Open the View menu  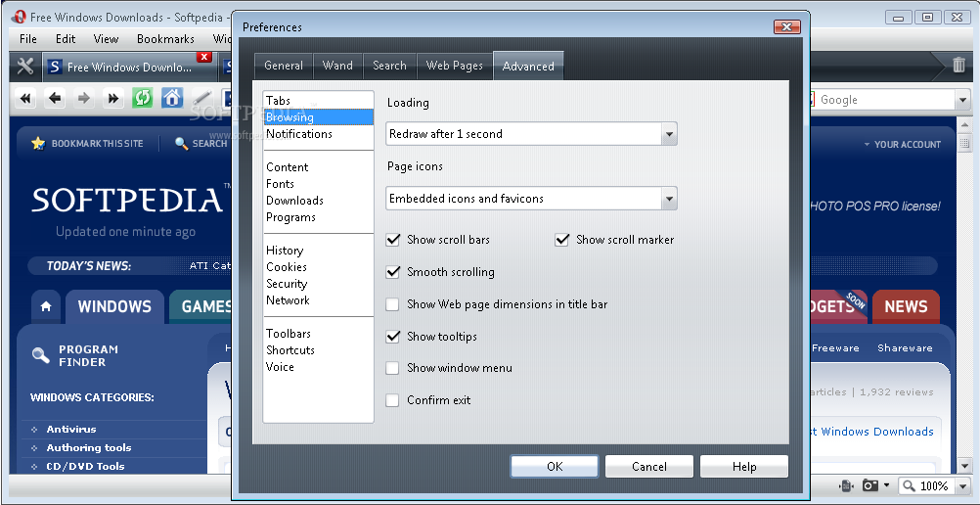tap(107, 39)
